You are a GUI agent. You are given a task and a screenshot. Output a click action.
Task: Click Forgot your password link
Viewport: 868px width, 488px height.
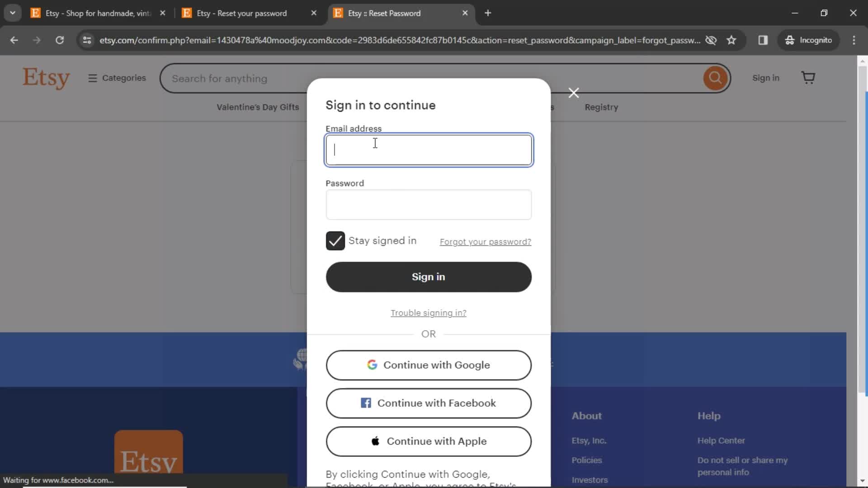coord(485,241)
